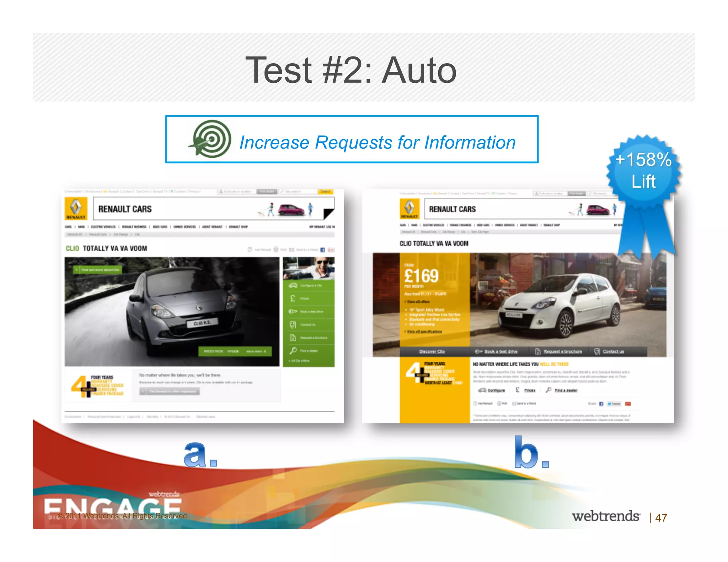Click the yellow Search button in page a
This screenshot has width=728, height=562.
[325, 191]
